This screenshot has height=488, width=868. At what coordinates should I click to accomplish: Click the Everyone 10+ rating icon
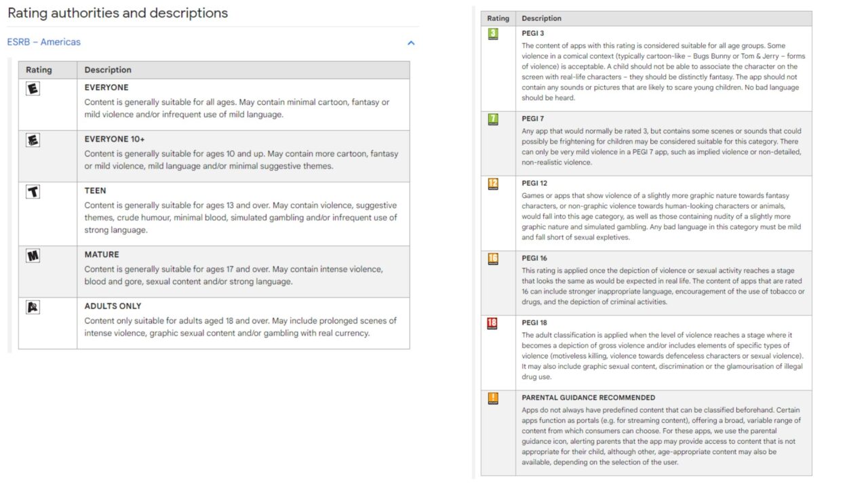pyautogui.click(x=33, y=140)
